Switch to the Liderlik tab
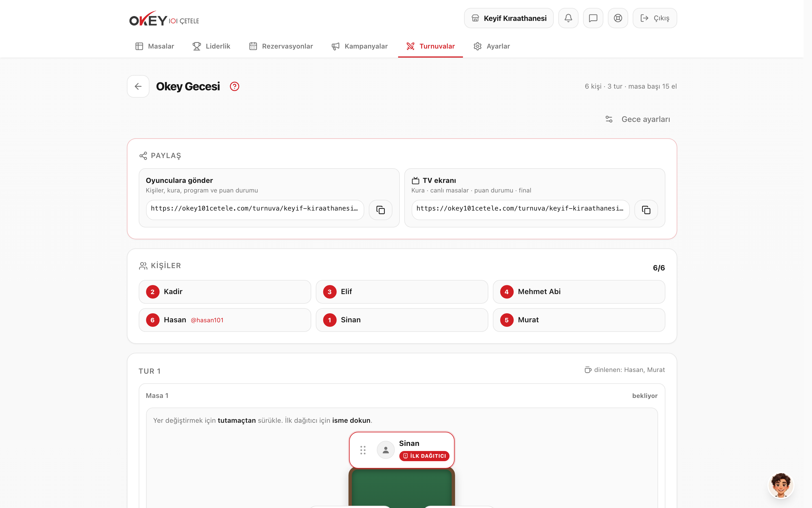This screenshot has width=812, height=508. (x=211, y=46)
